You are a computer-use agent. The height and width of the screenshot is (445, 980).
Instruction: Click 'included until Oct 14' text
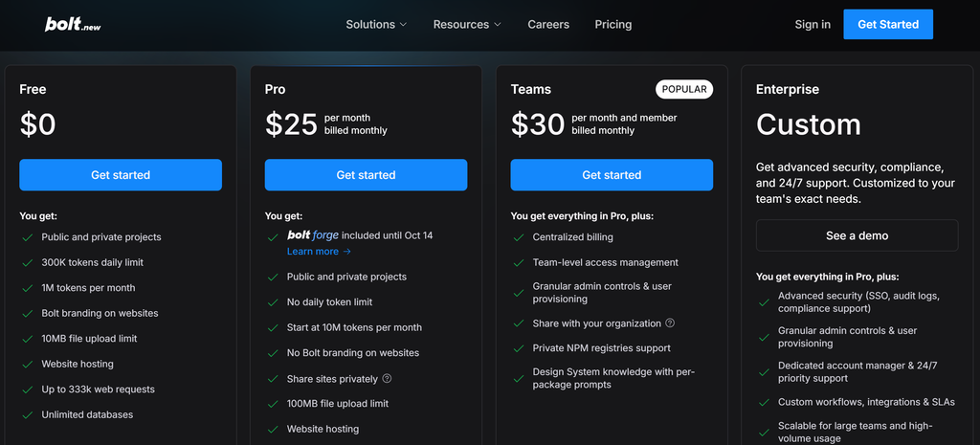coord(388,235)
